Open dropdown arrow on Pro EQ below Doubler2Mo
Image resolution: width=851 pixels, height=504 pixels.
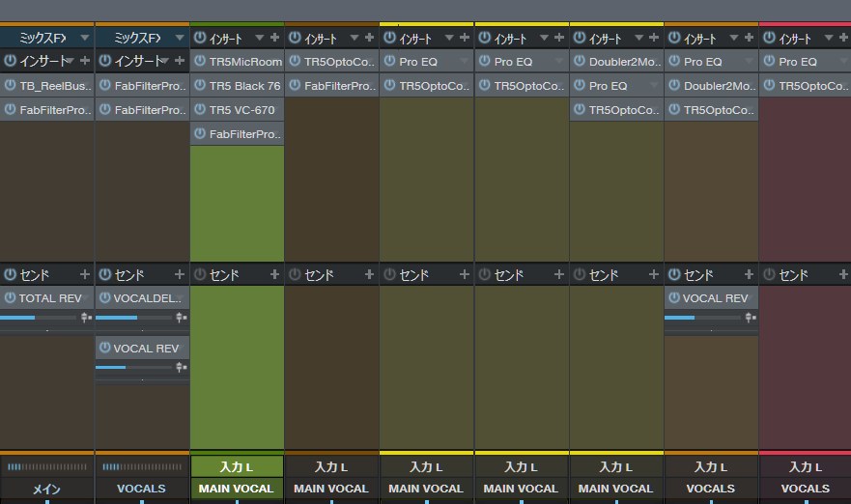[x=654, y=85]
